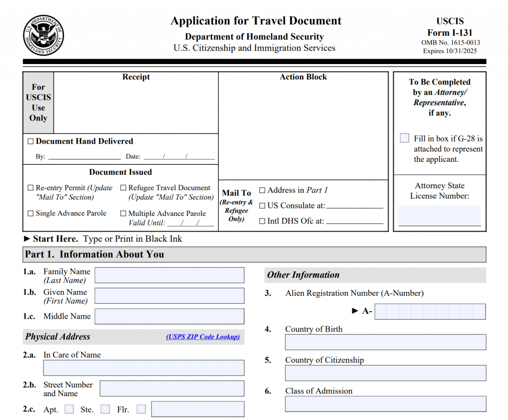Click the Expires 10/31/2025 text

(x=449, y=51)
